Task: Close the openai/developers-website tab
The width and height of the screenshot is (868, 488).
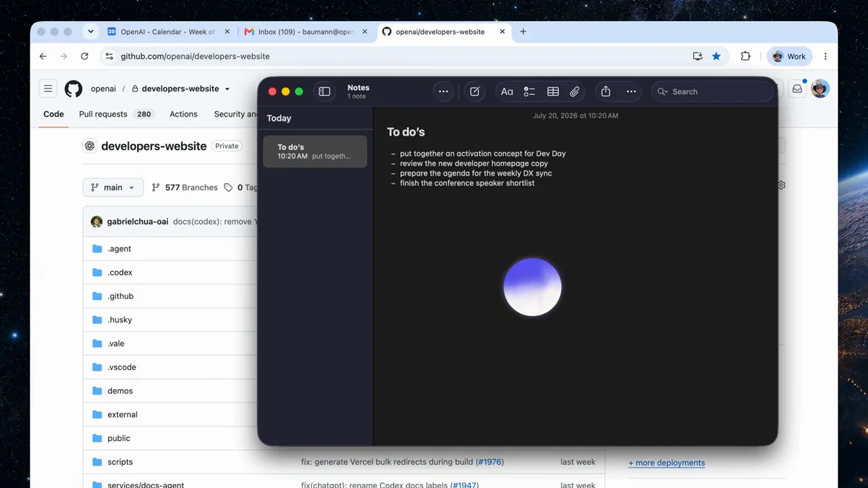Action: click(502, 32)
